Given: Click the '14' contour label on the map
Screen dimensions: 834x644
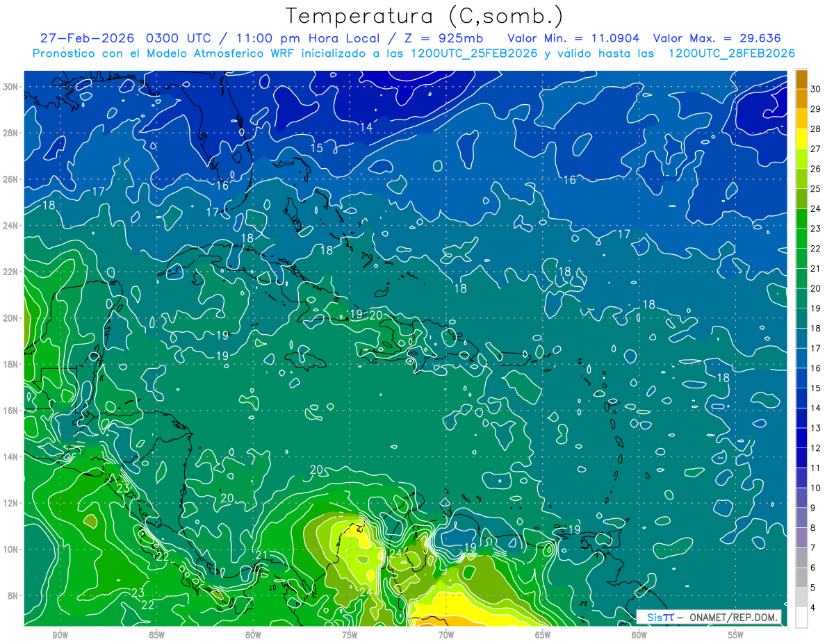Looking at the screenshot, I should click(x=366, y=127).
